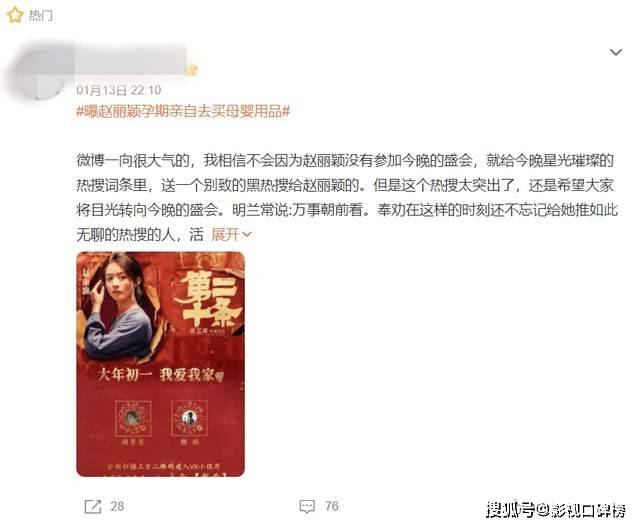Click the comment bubble icon

307,507
